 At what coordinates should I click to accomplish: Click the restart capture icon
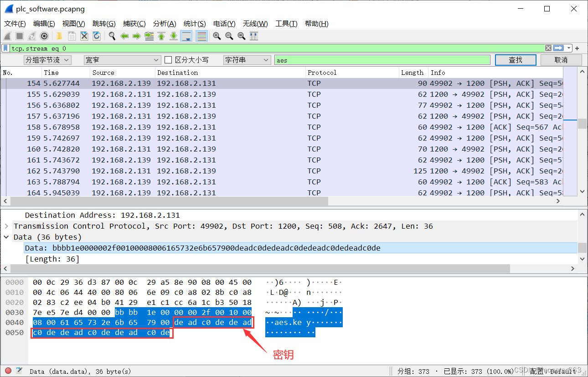32,36
